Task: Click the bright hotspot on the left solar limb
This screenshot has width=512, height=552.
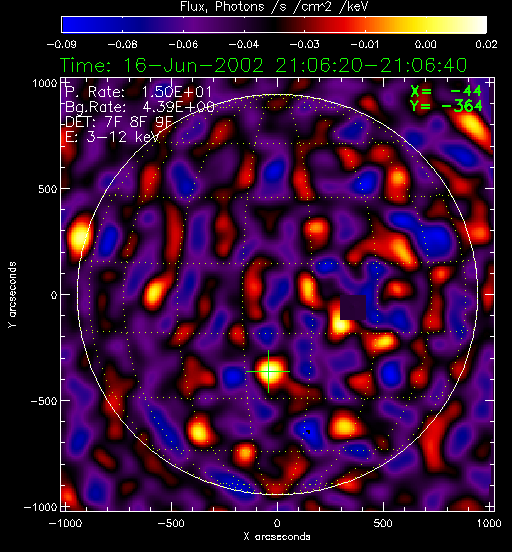Action: 80,235
